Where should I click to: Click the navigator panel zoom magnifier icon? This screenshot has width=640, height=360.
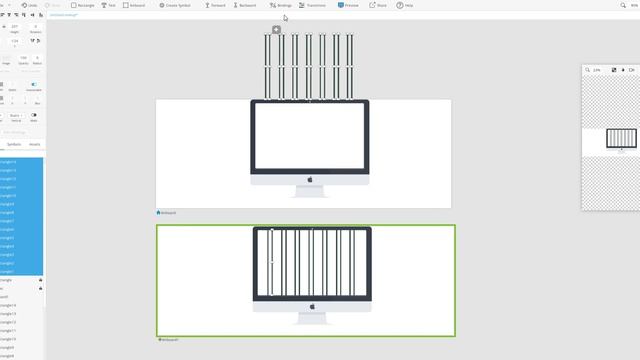coord(588,70)
